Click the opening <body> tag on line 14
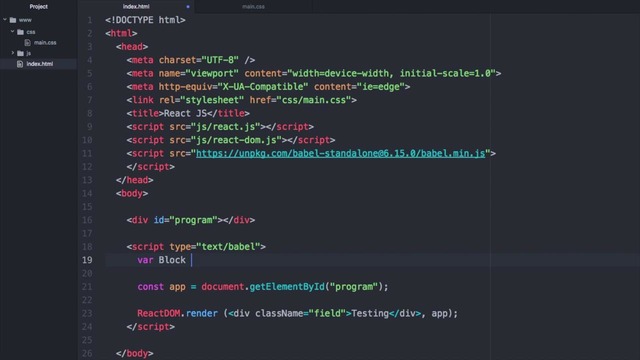The height and width of the screenshot is (360, 640). click(132, 193)
